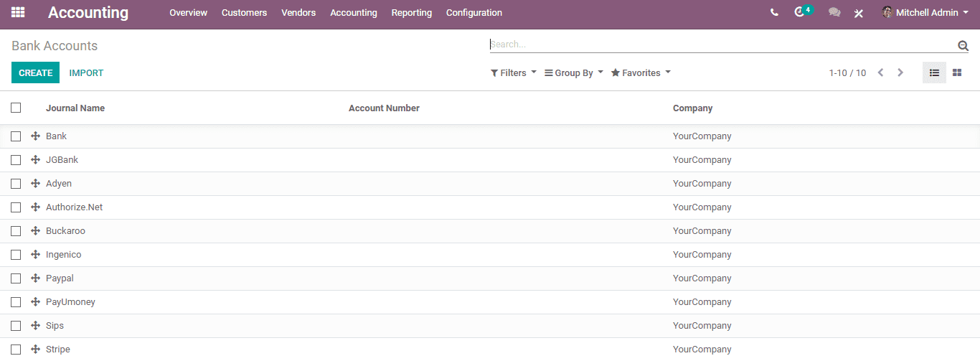This screenshot has height=361, width=980.
Task: Click the debug tools cross icon
Action: click(x=859, y=13)
